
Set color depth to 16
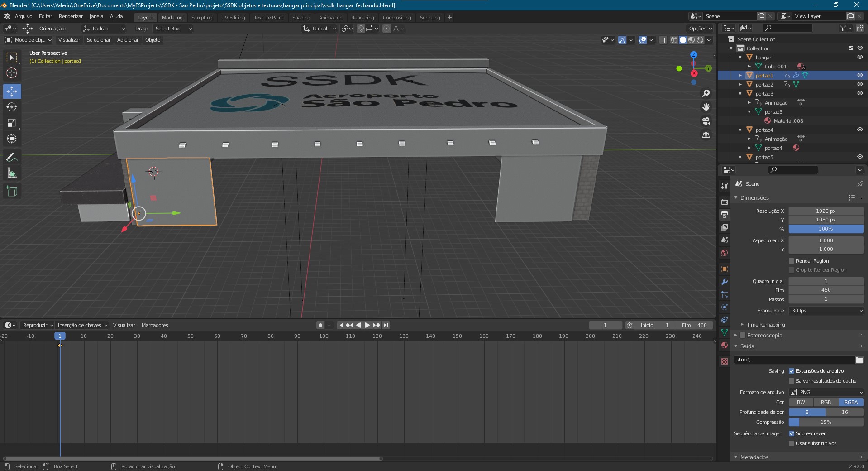pos(845,412)
